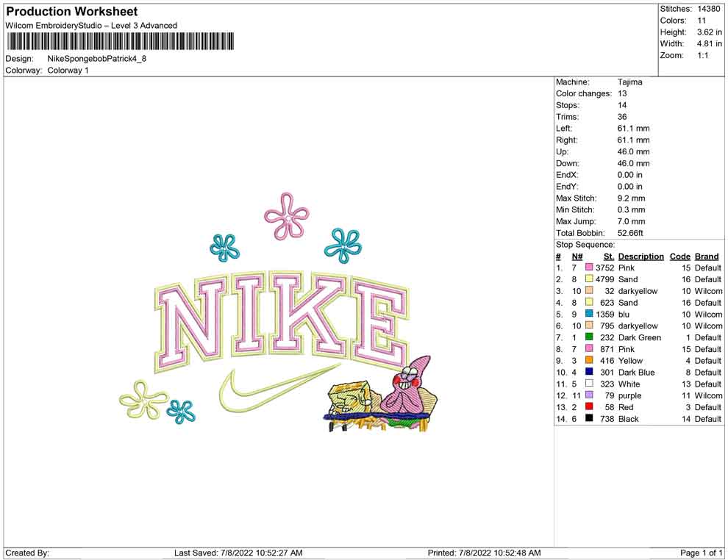Click the stitch count 738 for Black
The height and width of the screenshot is (560, 728).
pos(607,418)
